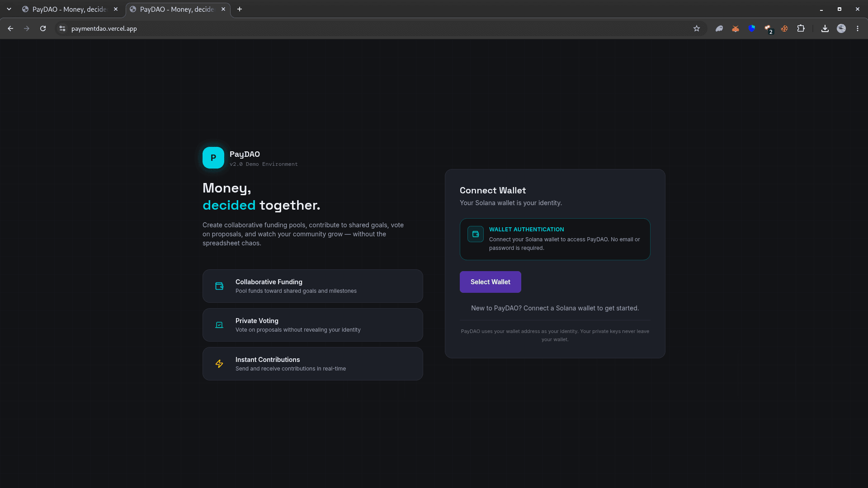Open the MetaMask fox extension

(x=736, y=28)
